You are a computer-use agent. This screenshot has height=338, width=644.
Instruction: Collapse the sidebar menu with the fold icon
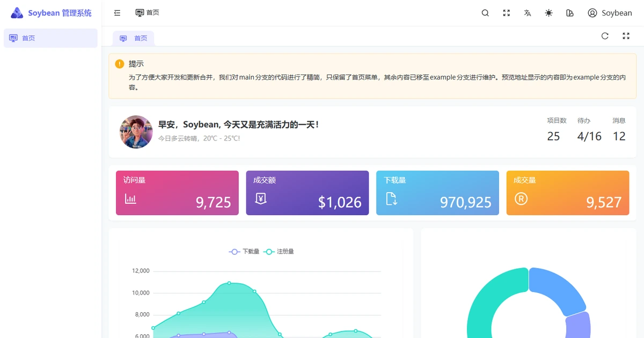point(118,13)
